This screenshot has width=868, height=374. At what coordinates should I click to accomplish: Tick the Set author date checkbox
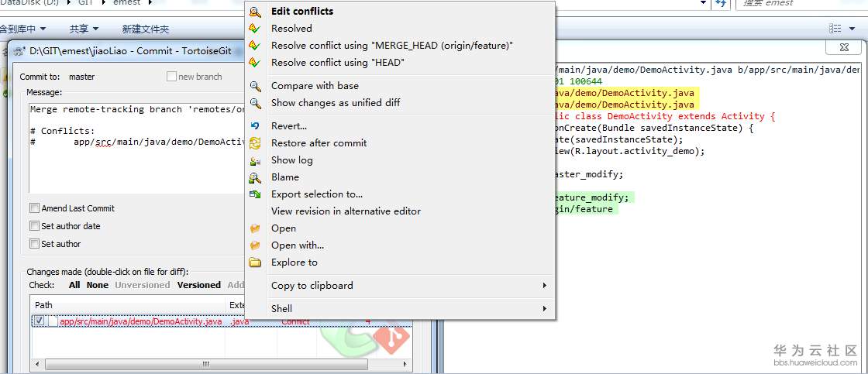coord(35,226)
